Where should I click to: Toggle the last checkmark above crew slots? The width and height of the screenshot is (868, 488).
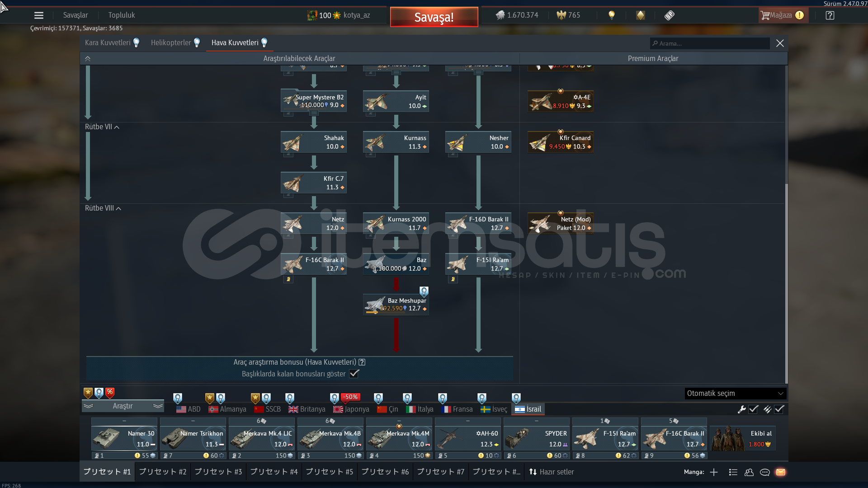point(779,409)
